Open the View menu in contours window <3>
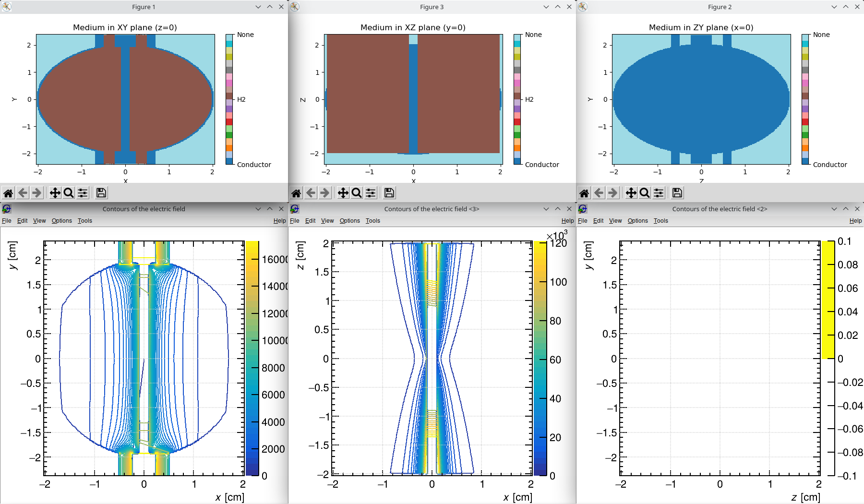This screenshot has height=504, width=864. point(327,221)
